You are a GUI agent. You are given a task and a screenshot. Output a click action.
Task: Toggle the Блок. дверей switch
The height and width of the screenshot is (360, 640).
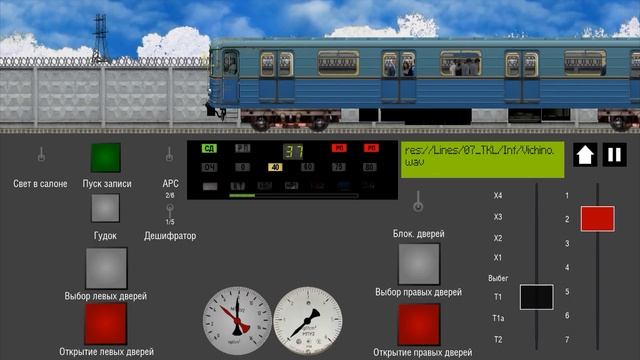pos(418,202)
